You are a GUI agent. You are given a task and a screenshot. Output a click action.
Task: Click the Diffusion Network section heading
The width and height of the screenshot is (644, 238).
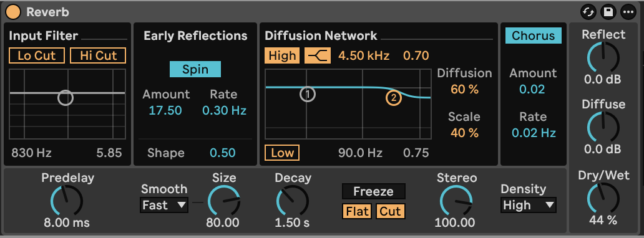coord(321,36)
